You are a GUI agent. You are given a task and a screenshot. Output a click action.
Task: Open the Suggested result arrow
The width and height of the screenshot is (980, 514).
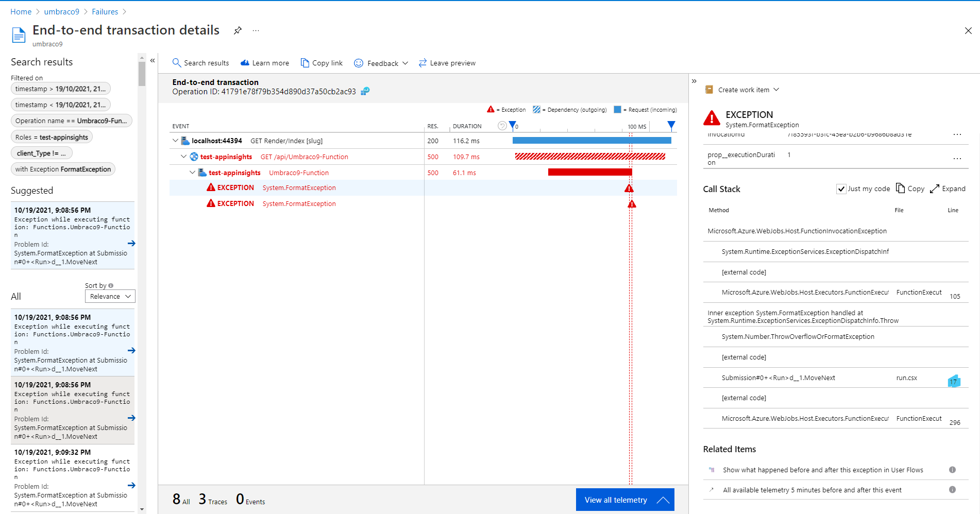131,243
